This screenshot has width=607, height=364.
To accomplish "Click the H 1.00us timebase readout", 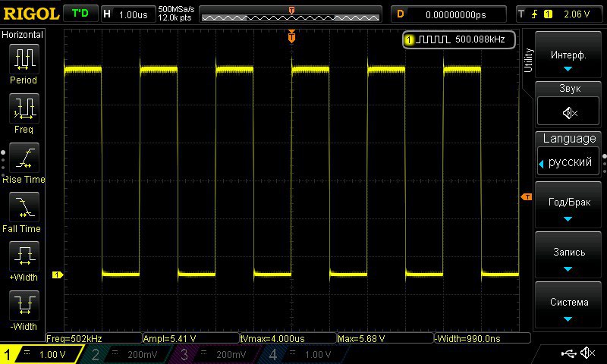I will pyautogui.click(x=127, y=14).
